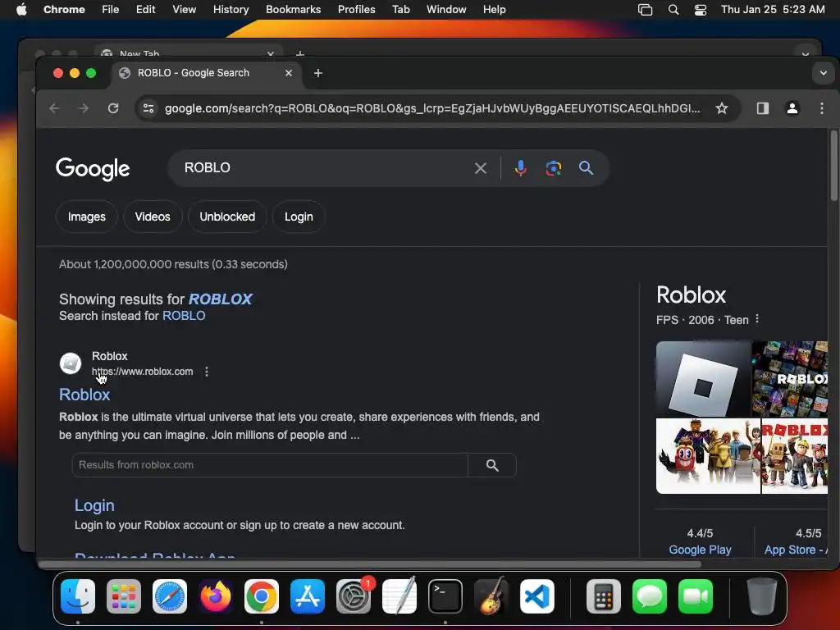Open System Settings from the Dock

pyautogui.click(x=354, y=596)
